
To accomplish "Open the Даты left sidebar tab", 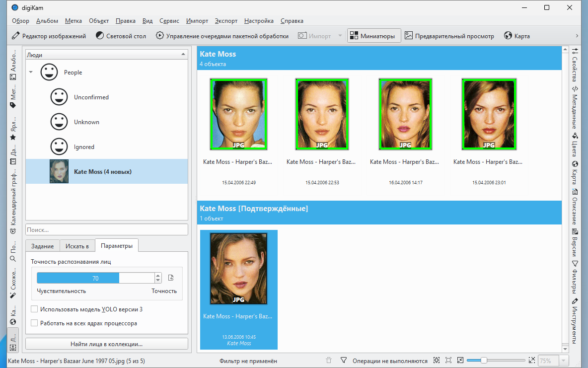I will click(x=13, y=155).
